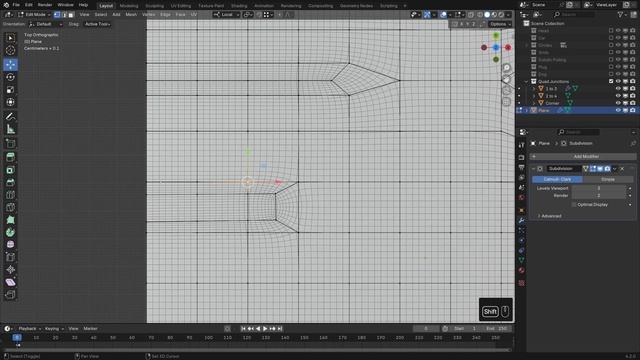Toggle modifier render camera button

(607, 169)
